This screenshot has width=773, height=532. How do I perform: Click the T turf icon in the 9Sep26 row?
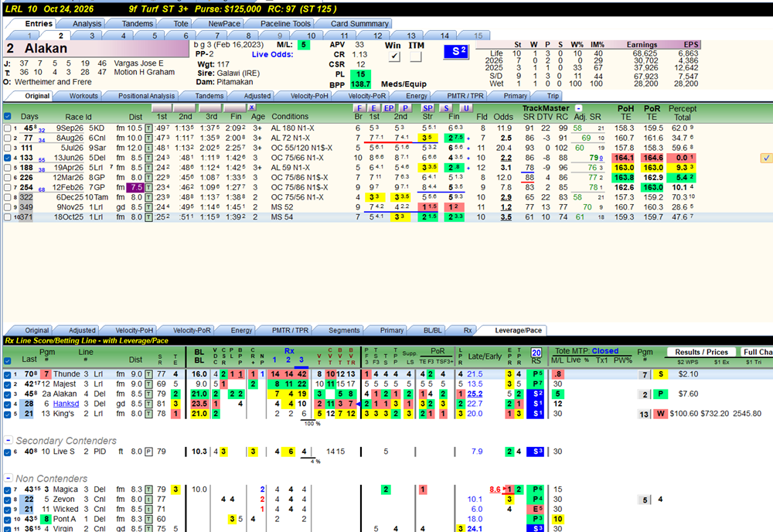pos(148,128)
